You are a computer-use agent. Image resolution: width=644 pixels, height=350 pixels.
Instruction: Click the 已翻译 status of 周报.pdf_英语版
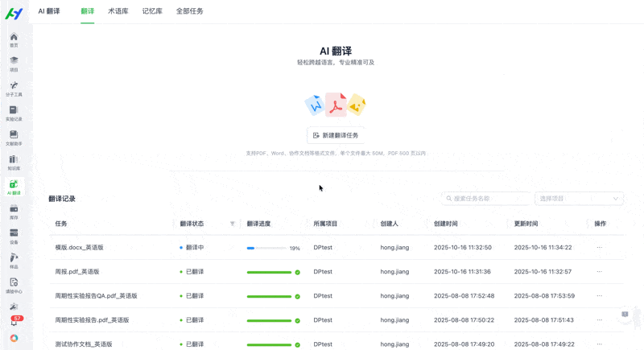[x=192, y=272]
